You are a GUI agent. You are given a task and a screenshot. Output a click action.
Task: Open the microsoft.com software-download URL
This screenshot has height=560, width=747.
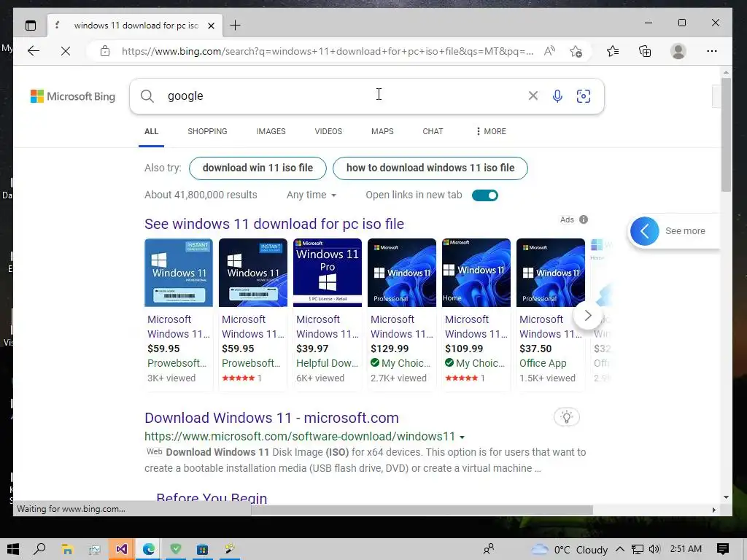pos(300,436)
